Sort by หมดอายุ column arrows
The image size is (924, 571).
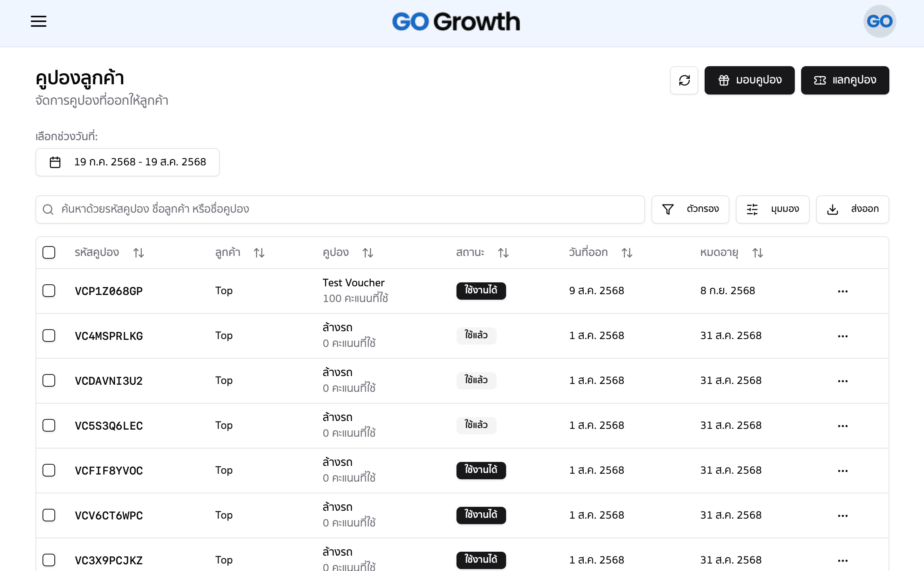(758, 253)
